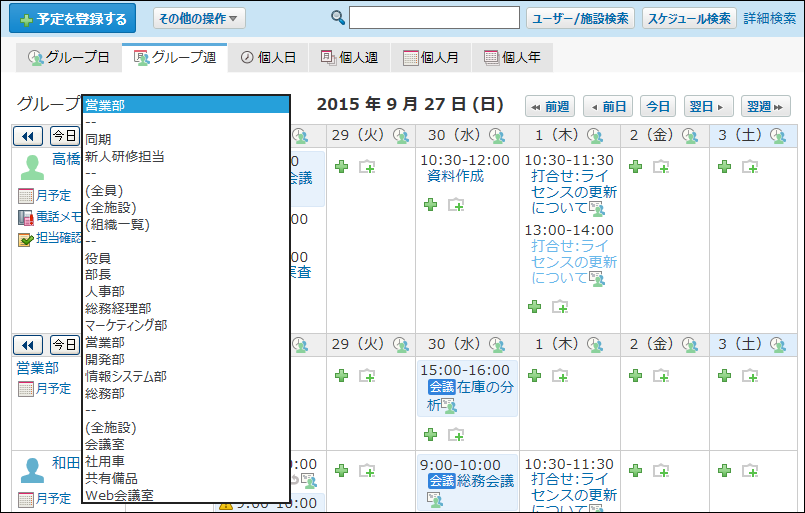
Task: Open the 資料作成 appointment
Action: pos(455,176)
